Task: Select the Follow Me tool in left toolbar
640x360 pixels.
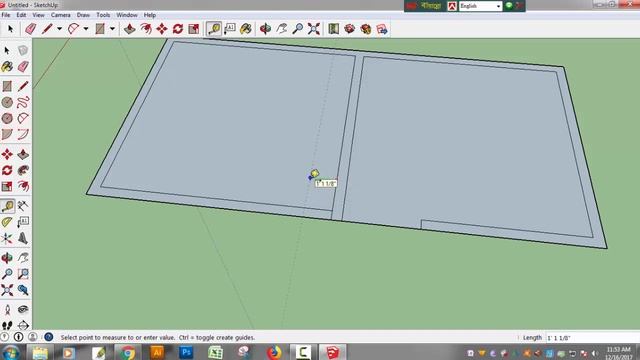Action: click(23, 170)
